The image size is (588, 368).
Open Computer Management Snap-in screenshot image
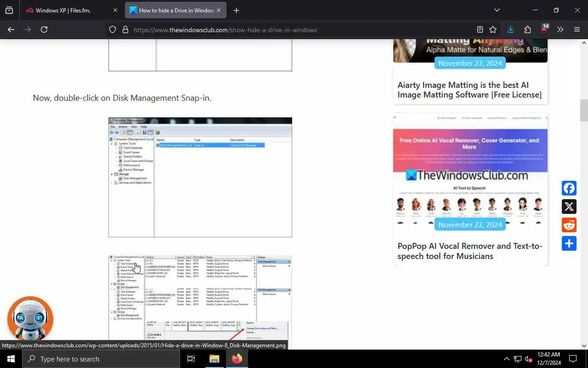200,177
